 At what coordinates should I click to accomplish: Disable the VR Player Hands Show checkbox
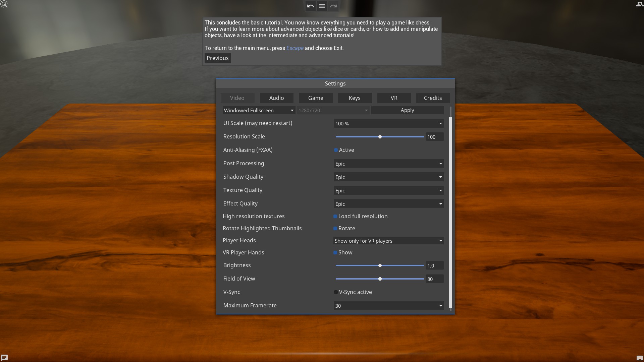pyautogui.click(x=335, y=253)
